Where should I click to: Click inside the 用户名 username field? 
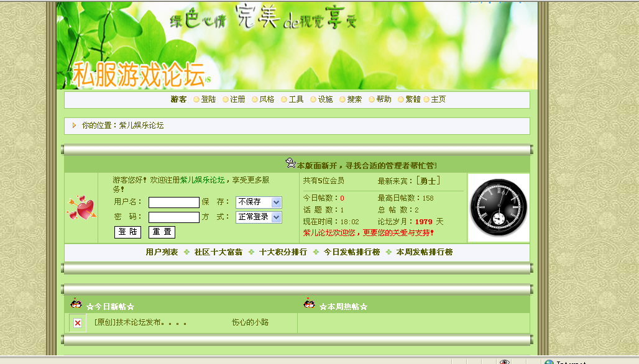coord(173,202)
